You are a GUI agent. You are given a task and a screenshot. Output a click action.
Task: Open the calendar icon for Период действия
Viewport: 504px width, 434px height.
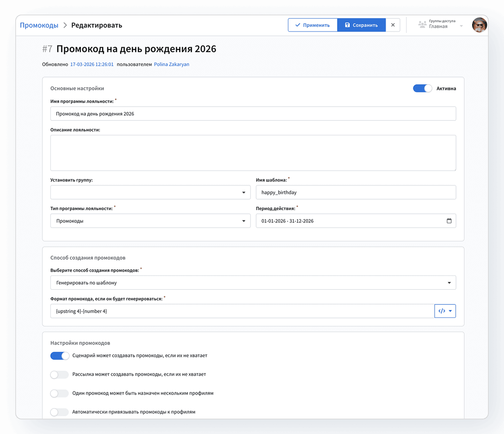click(449, 220)
